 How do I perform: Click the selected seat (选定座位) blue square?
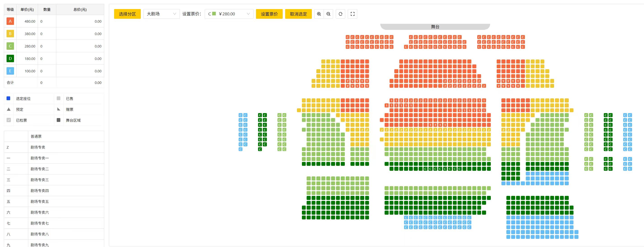point(9,98)
